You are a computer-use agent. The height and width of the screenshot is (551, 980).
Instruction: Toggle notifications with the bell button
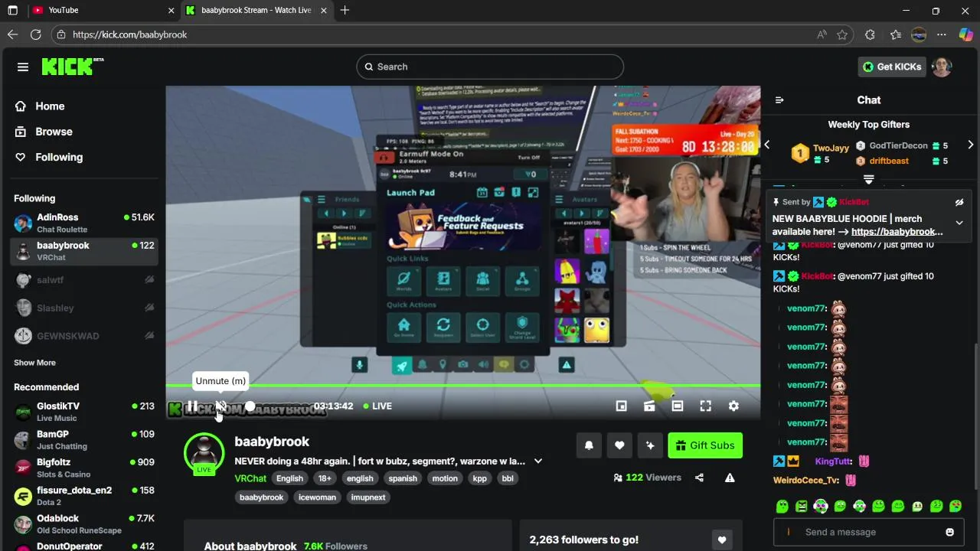click(x=589, y=445)
